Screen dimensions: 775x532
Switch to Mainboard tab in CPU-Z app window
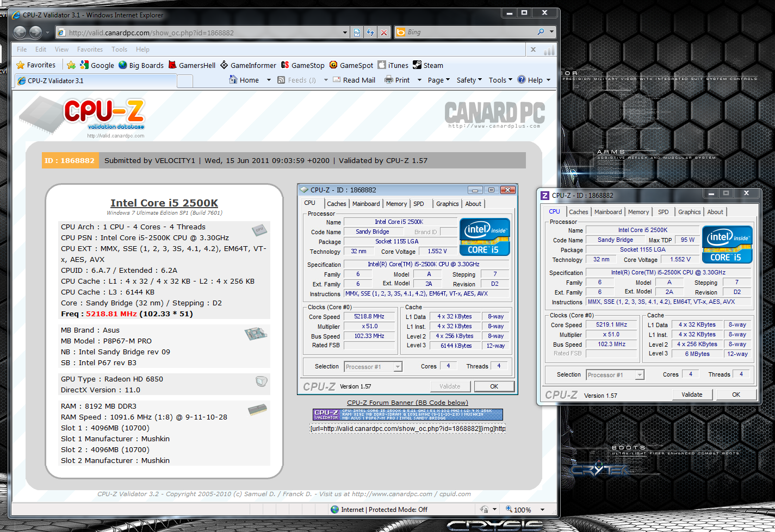[x=608, y=212]
